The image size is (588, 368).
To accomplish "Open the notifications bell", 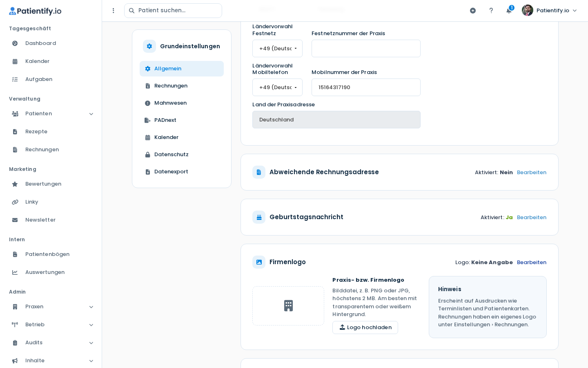I will click(x=509, y=10).
